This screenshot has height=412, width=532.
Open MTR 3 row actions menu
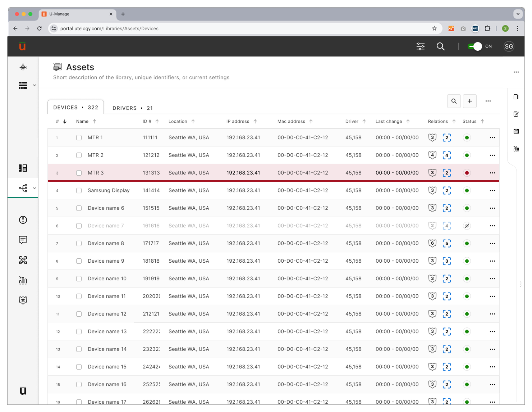pyautogui.click(x=492, y=173)
